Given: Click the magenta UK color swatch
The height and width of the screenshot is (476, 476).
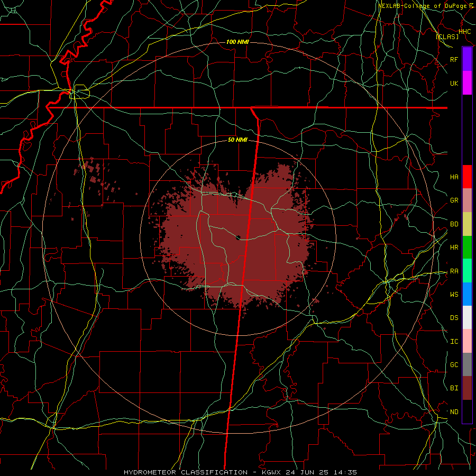Looking at the screenshot, I should (467, 83).
